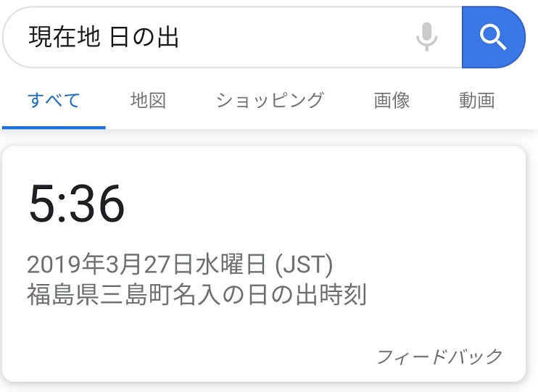Image resolution: width=538 pixels, height=392 pixels.
Task: Click the 5:36 sunrise time
Action: 76,204
